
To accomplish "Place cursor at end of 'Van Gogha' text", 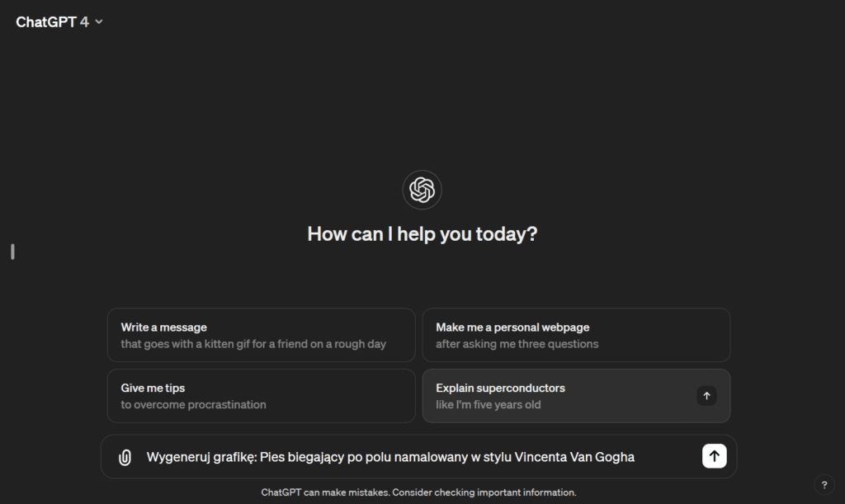I will pos(635,457).
